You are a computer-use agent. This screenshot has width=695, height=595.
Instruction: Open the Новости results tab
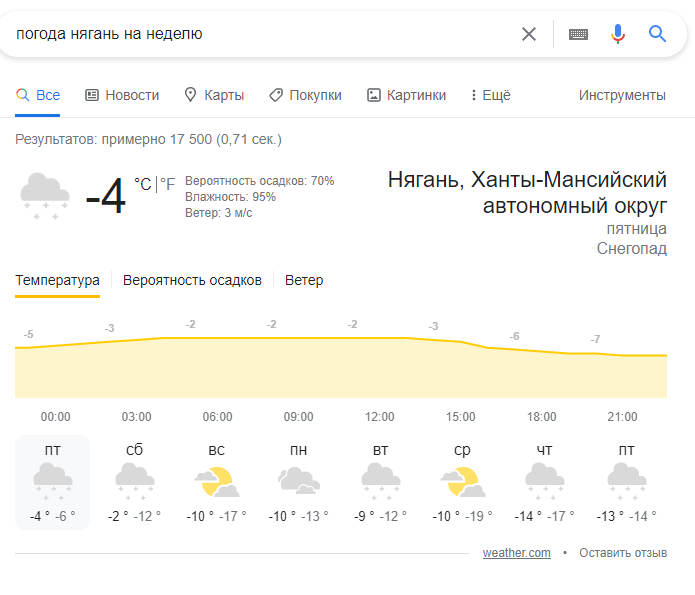click(122, 95)
